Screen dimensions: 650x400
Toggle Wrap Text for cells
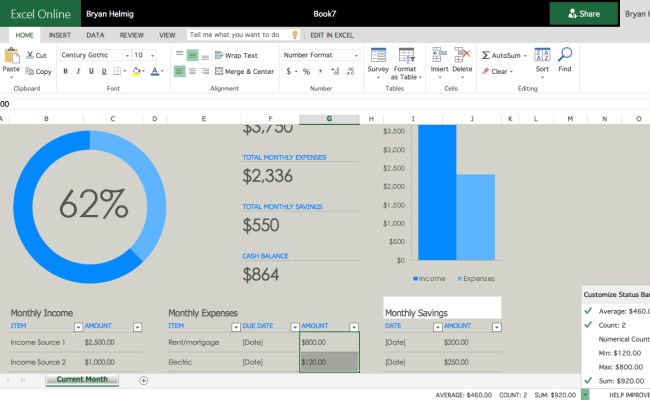236,55
